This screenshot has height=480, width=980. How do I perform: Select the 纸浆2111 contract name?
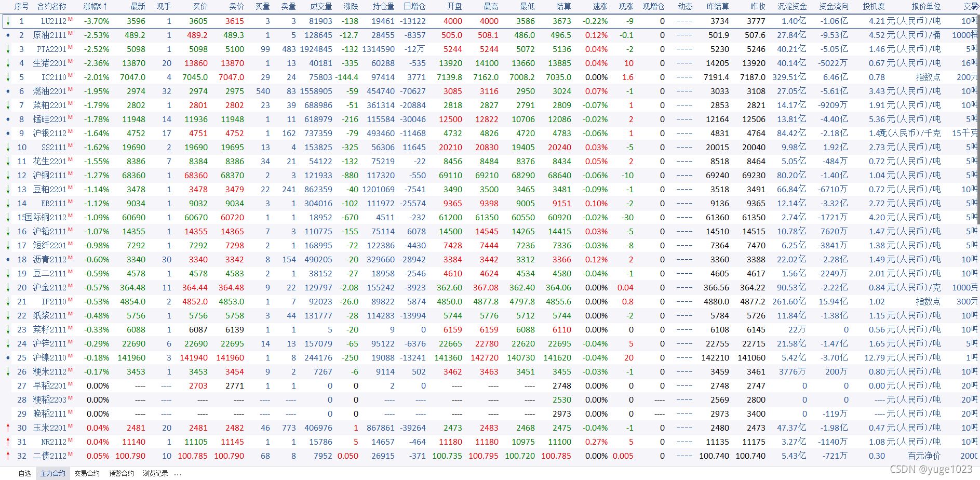click(50, 316)
